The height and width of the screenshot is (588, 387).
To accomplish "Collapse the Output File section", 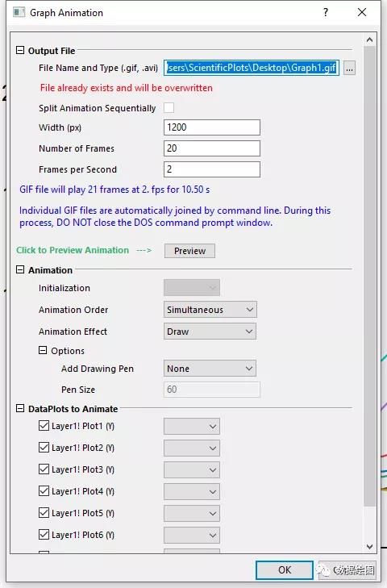I will (x=20, y=50).
